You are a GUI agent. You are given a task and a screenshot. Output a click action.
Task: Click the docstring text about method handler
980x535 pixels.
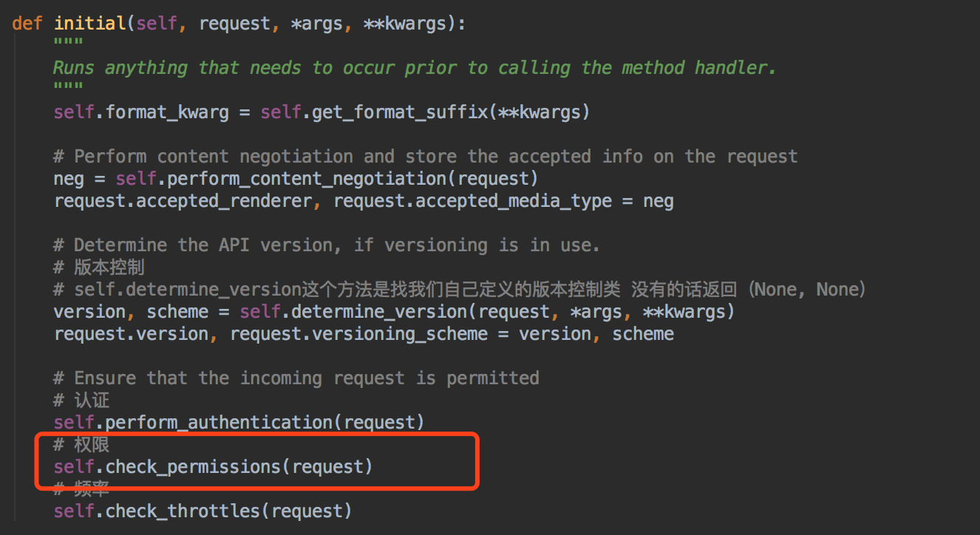(x=415, y=68)
